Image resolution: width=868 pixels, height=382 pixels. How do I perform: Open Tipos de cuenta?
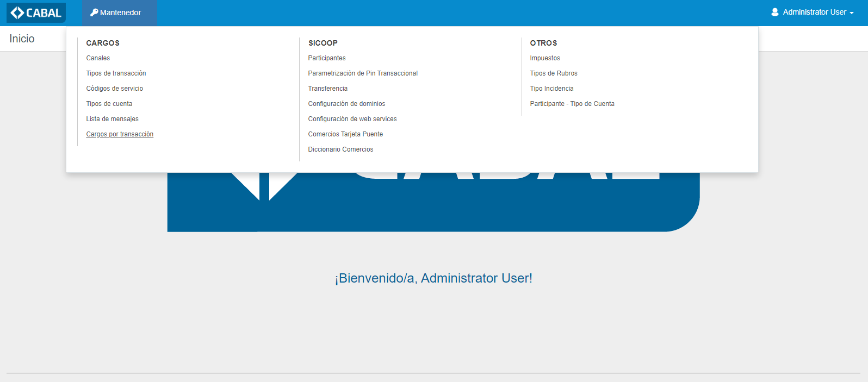coord(109,104)
